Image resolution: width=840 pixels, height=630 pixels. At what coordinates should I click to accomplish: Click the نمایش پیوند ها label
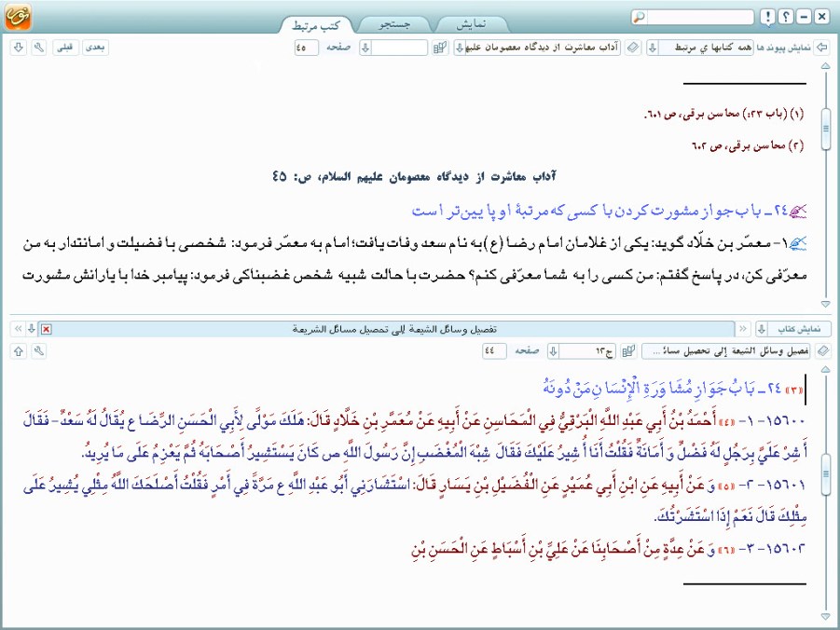point(783,48)
